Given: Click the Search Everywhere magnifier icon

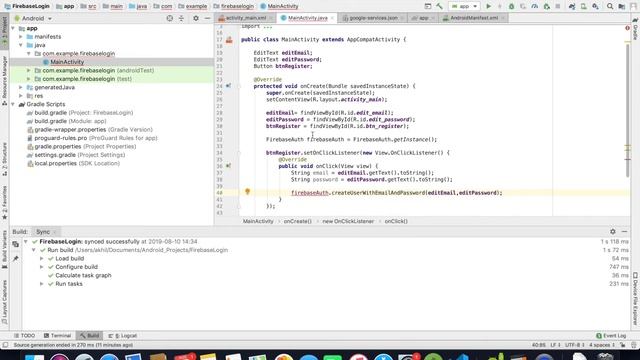Looking at the screenshot, I should tap(610, 6).
